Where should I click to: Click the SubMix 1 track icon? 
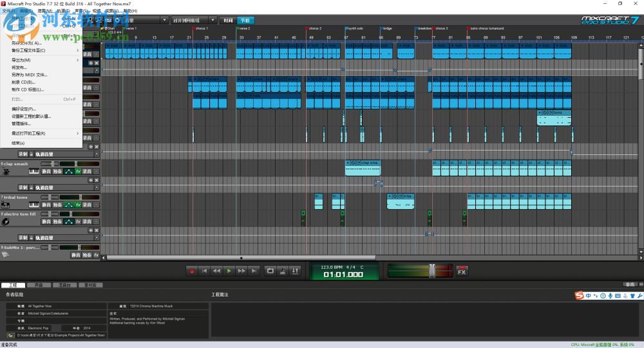(x=5, y=255)
